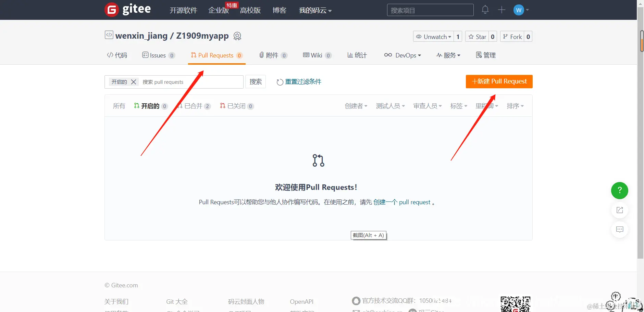Image resolution: width=644 pixels, height=312 pixels.
Task: Open the 服务 dropdown menu
Action: pos(448,55)
